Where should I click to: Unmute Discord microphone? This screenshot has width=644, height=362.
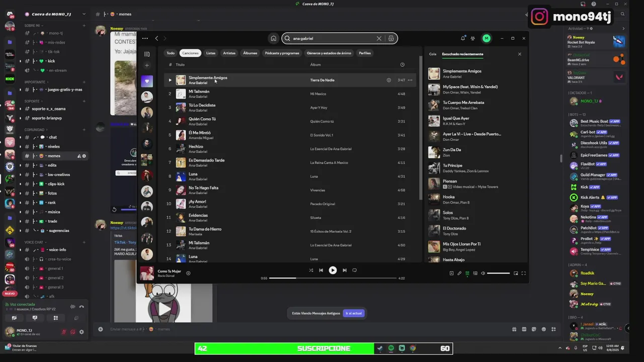tap(64, 332)
